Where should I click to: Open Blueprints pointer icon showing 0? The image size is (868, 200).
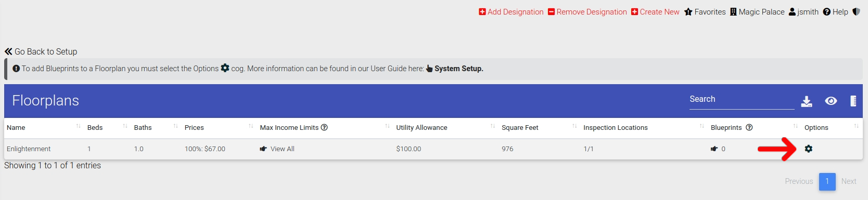tap(714, 149)
